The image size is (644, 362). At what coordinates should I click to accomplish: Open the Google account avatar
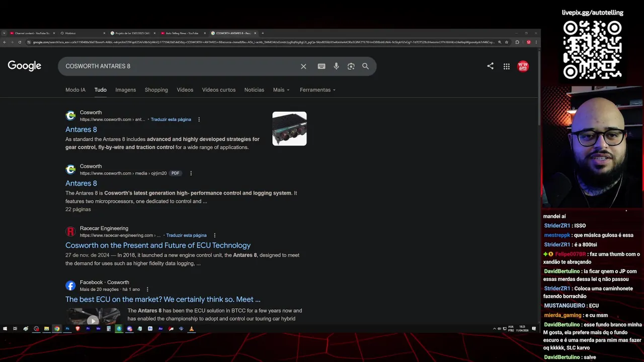(x=523, y=66)
